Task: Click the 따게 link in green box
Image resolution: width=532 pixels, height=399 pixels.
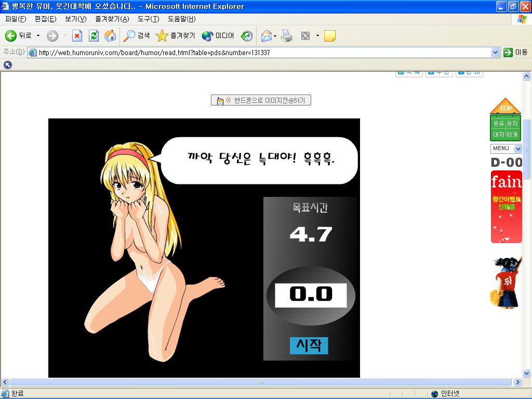Action: click(x=512, y=135)
